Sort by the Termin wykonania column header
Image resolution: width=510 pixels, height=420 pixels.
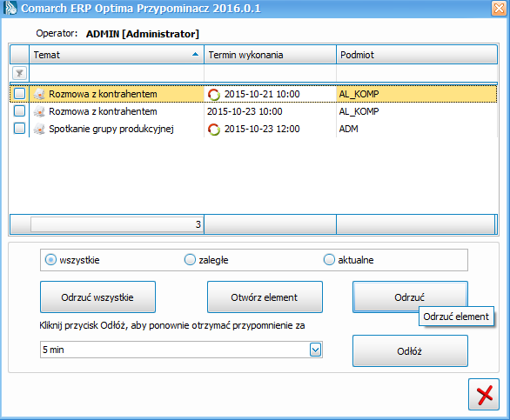[270, 55]
